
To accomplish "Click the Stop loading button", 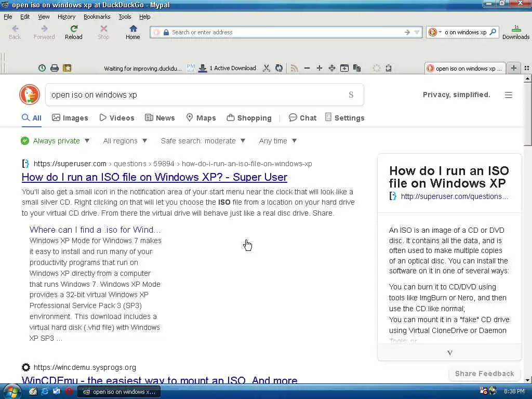I will click(103, 32).
